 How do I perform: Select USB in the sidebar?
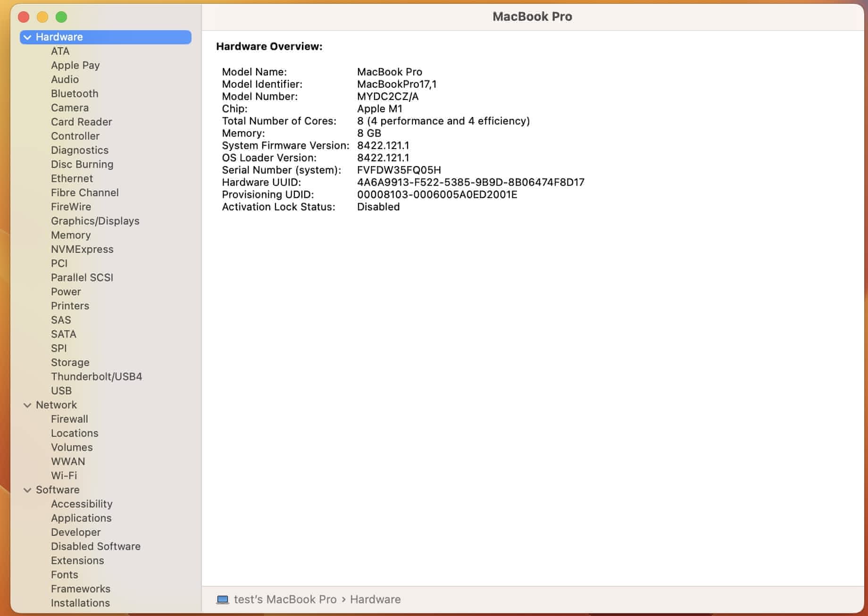[x=61, y=391]
